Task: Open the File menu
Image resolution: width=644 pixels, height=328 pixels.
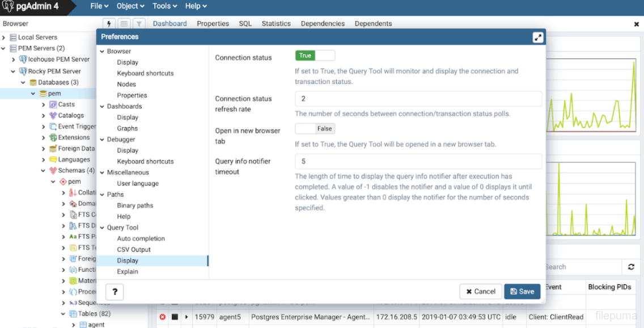Action: [x=99, y=6]
